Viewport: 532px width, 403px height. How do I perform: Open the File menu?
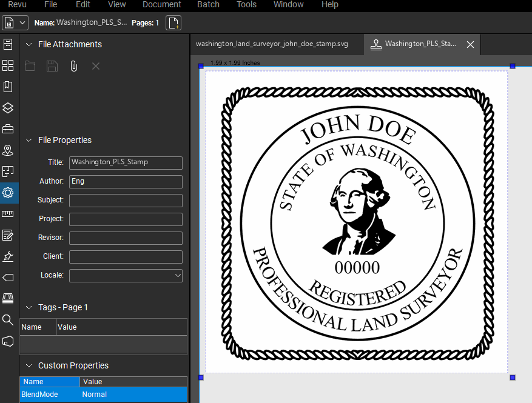tap(50, 4)
